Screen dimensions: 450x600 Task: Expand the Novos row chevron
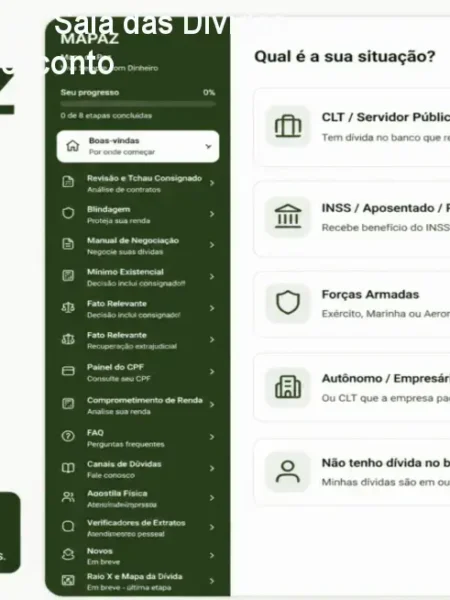[212, 555]
